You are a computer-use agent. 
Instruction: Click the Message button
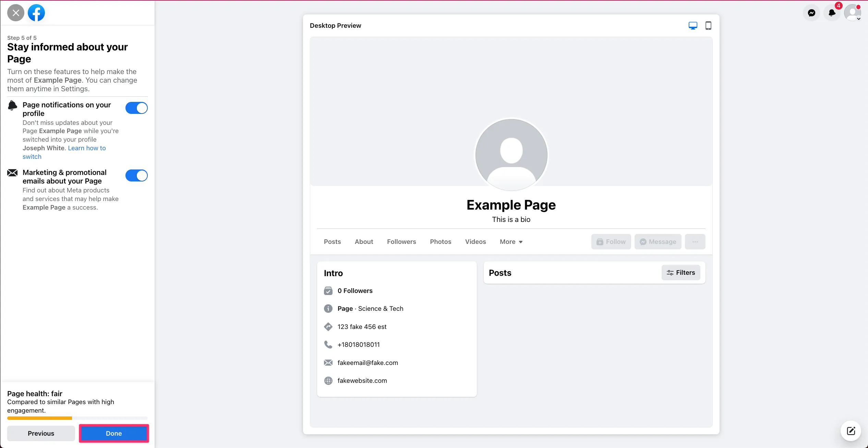(658, 242)
